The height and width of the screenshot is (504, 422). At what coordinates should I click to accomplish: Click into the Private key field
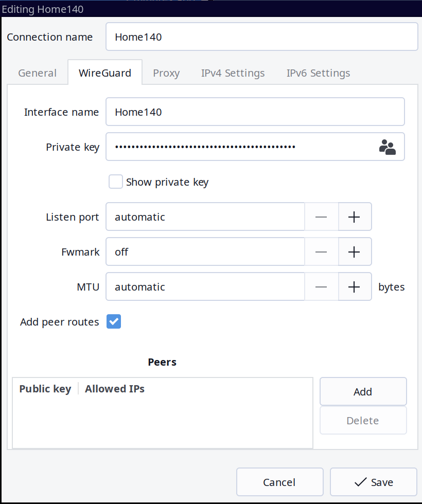(239, 147)
